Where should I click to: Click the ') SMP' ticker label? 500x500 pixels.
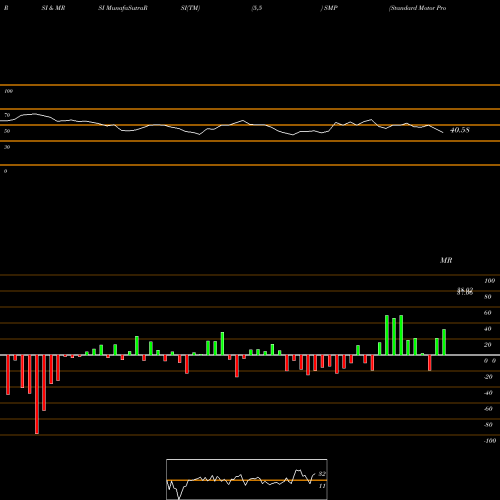pyautogui.click(x=329, y=8)
